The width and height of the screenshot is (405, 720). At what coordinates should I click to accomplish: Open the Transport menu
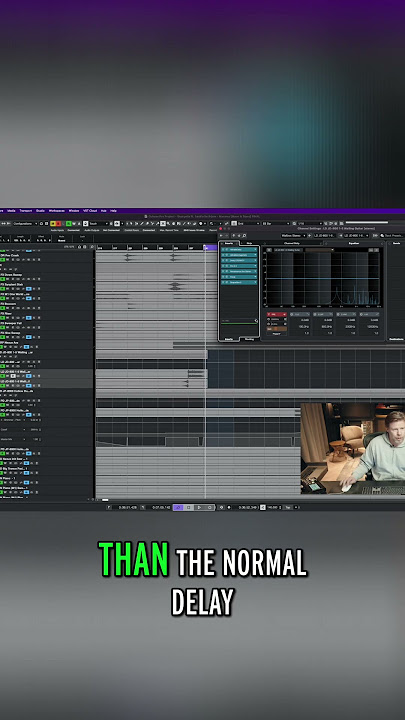tap(25, 210)
